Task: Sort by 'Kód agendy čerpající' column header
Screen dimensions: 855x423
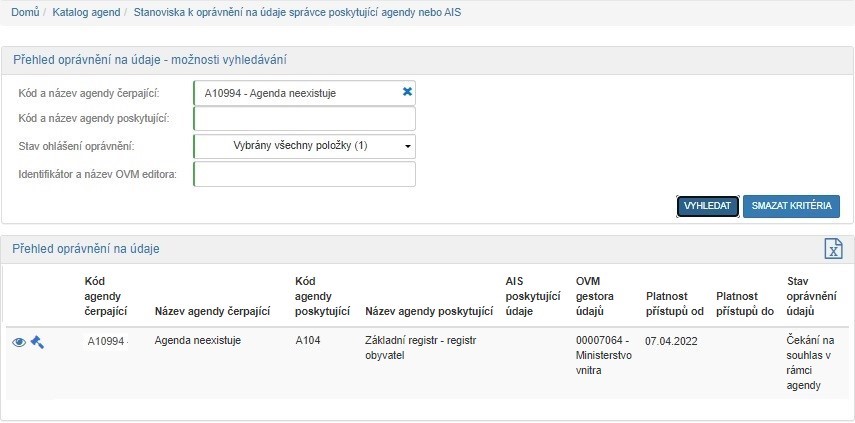Action: point(106,297)
